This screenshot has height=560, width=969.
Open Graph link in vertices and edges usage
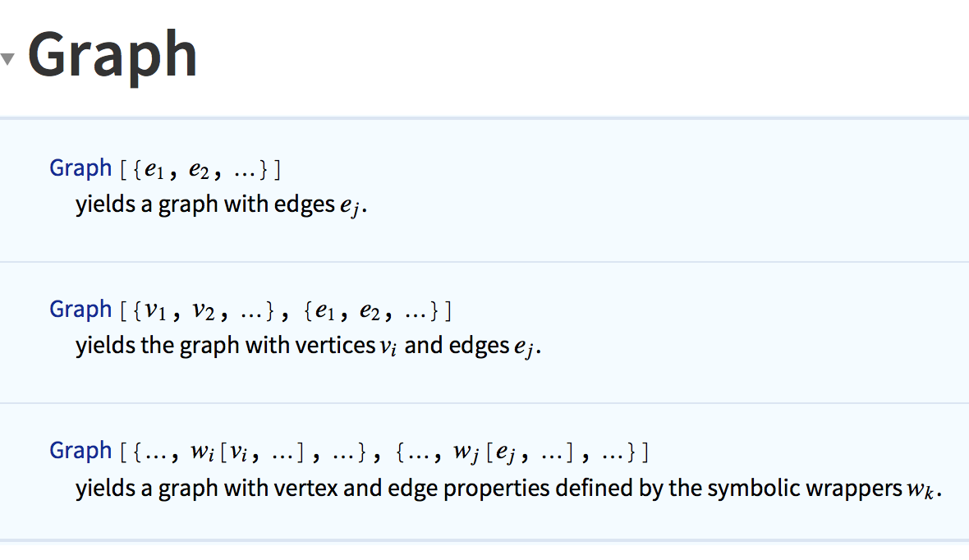pos(80,309)
